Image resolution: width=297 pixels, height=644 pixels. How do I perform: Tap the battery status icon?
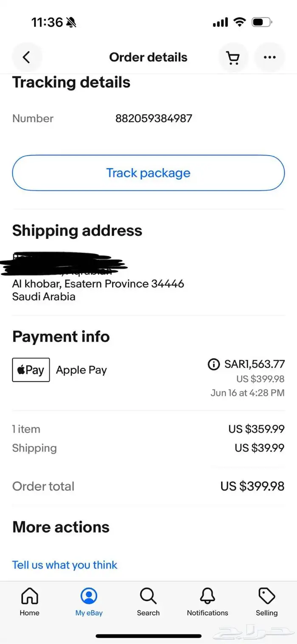(x=261, y=22)
